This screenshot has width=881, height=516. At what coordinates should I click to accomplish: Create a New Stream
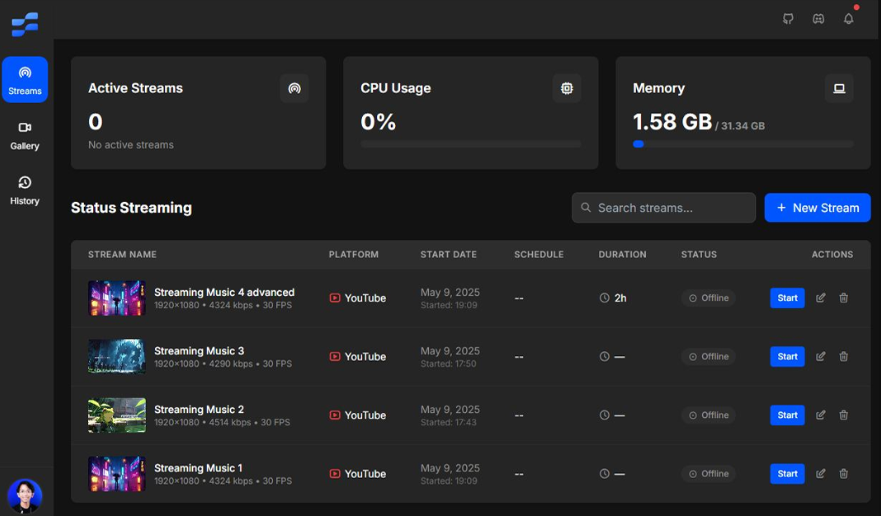817,208
